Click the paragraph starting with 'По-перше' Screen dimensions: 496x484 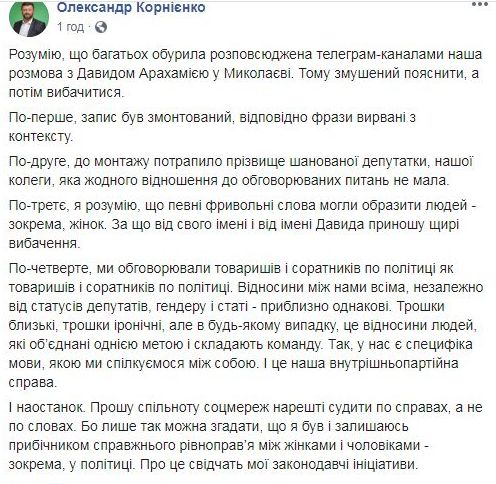coord(212,127)
